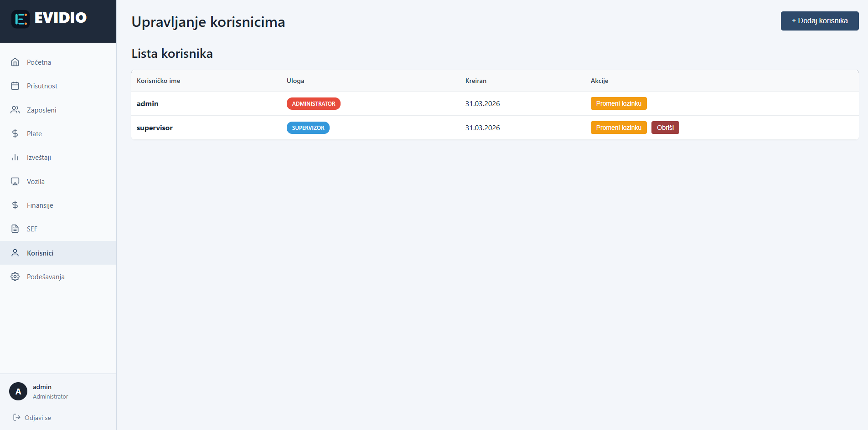Select the SEF document icon
The image size is (868, 430).
click(15, 229)
